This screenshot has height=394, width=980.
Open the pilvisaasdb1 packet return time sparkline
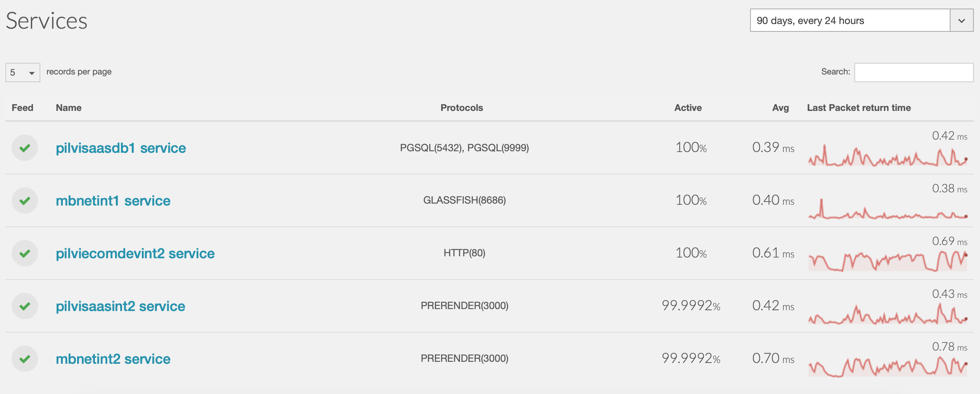point(888,156)
